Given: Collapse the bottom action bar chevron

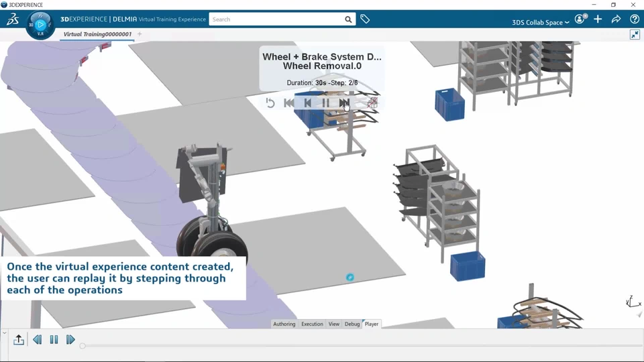Looking at the screenshot, I should coord(4,333).
